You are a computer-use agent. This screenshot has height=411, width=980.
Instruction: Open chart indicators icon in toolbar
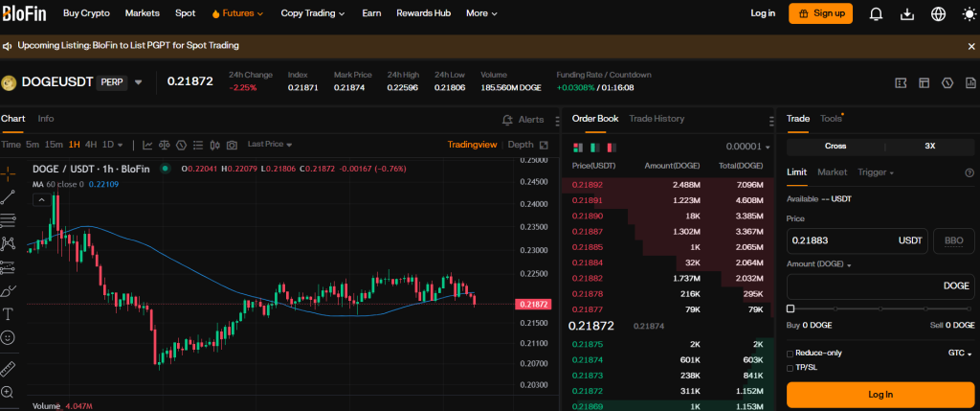pyautogui.click(x=147, y=145)
